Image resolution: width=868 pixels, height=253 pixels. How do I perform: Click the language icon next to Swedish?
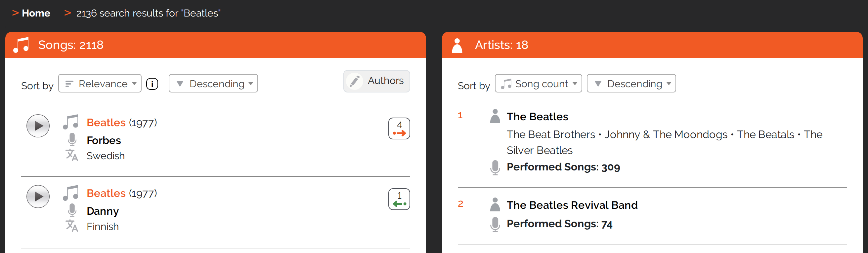point(72,155)
